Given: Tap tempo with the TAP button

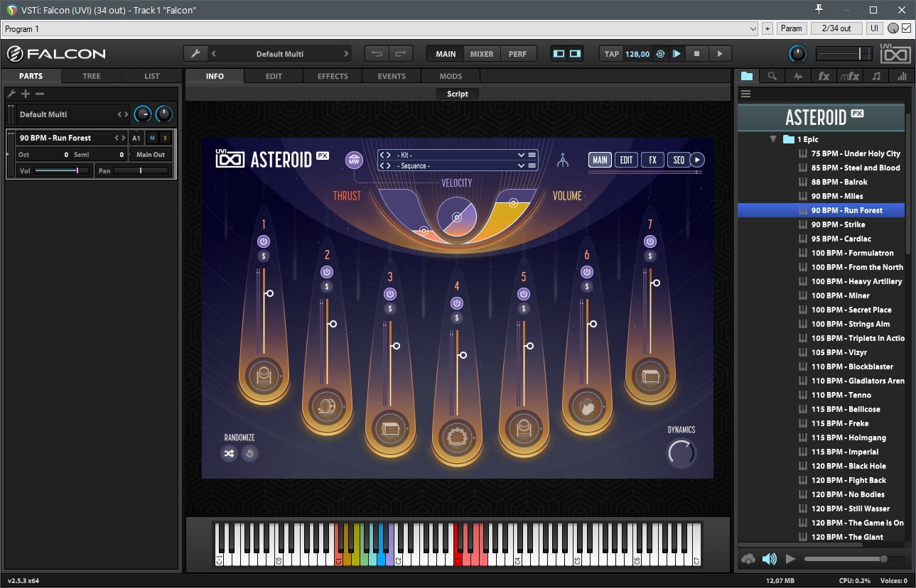Looking at the screenshot, I should pyautogui.click(x=611, y=54).
